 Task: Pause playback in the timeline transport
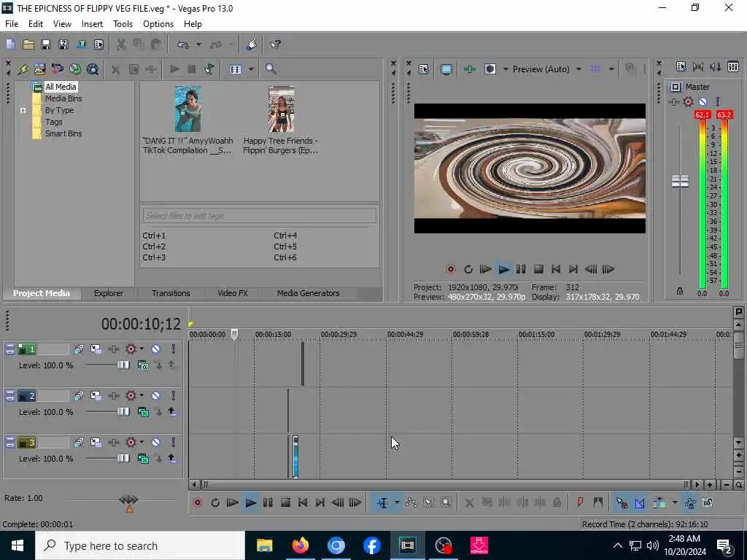pos(268,503)
